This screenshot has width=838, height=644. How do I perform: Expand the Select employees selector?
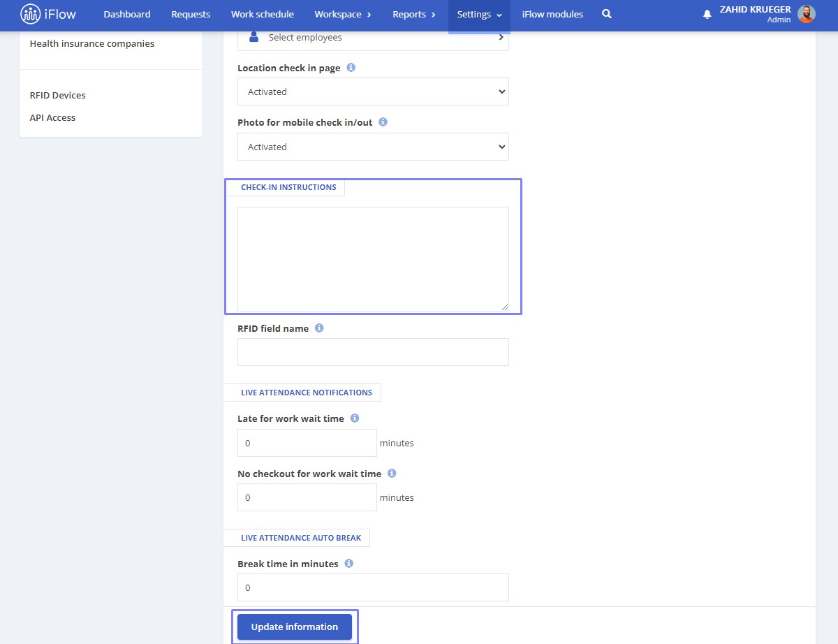pos(373,38)
